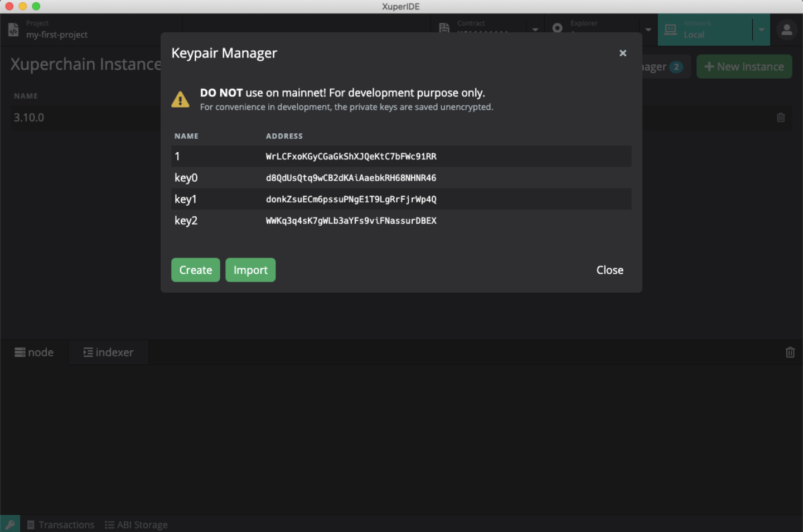
Task: Click the green macOS fullscreen button
Action: (x=36, y=6)
